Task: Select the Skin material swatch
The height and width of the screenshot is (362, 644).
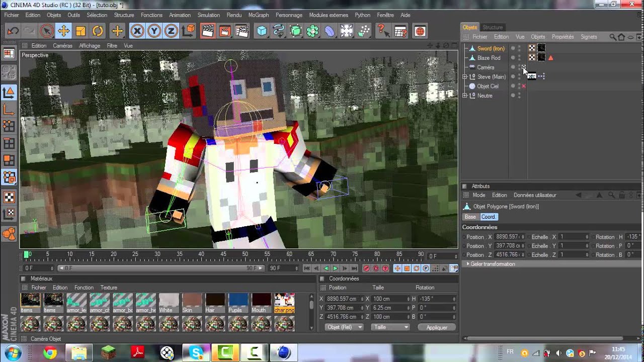Action: (x=192, y=303)
